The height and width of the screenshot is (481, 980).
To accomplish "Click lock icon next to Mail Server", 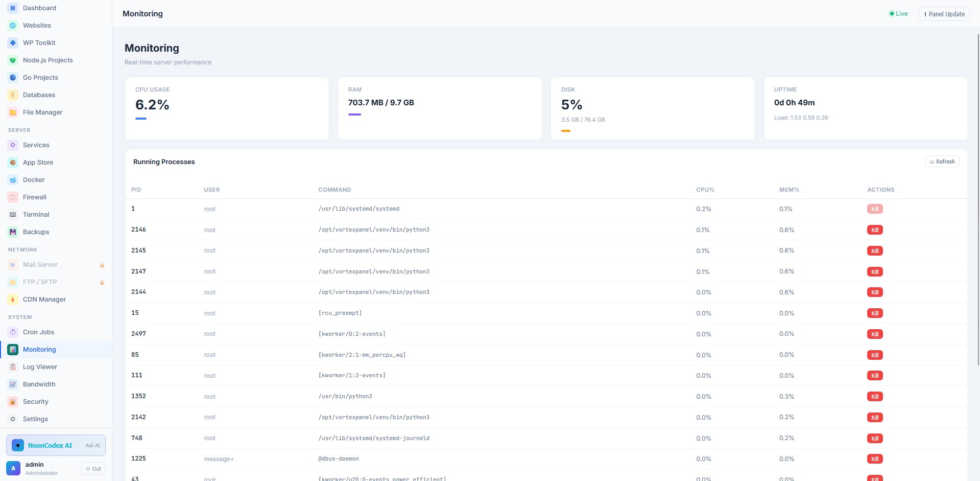I will click(x=102, y=265).
